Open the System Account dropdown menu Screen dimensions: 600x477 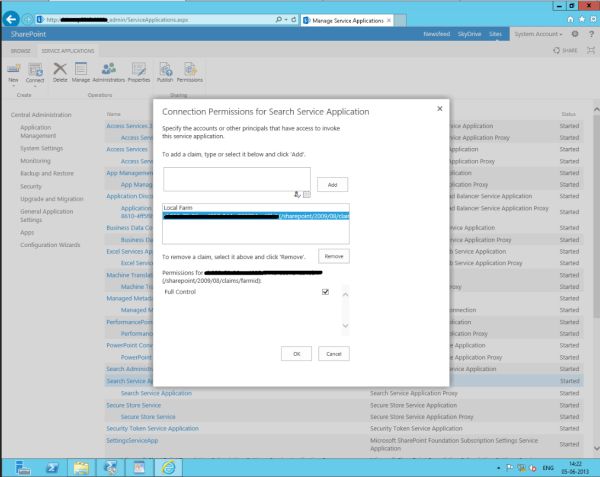(538, 34)
